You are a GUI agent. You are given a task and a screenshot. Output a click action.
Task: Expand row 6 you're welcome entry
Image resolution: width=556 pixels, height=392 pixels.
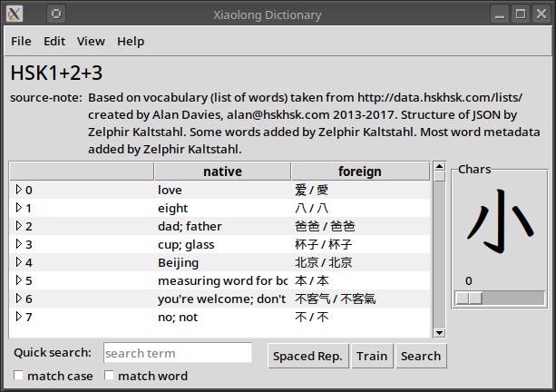18,299
